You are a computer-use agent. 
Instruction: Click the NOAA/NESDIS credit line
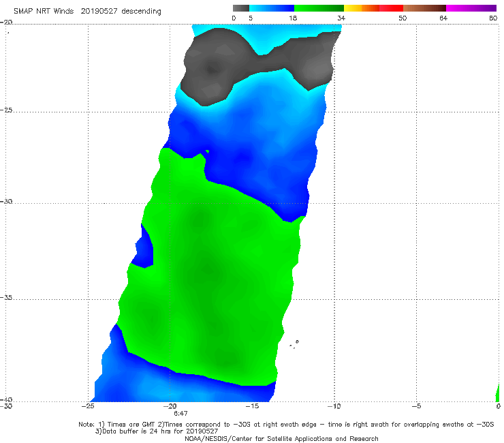point(281,438)
